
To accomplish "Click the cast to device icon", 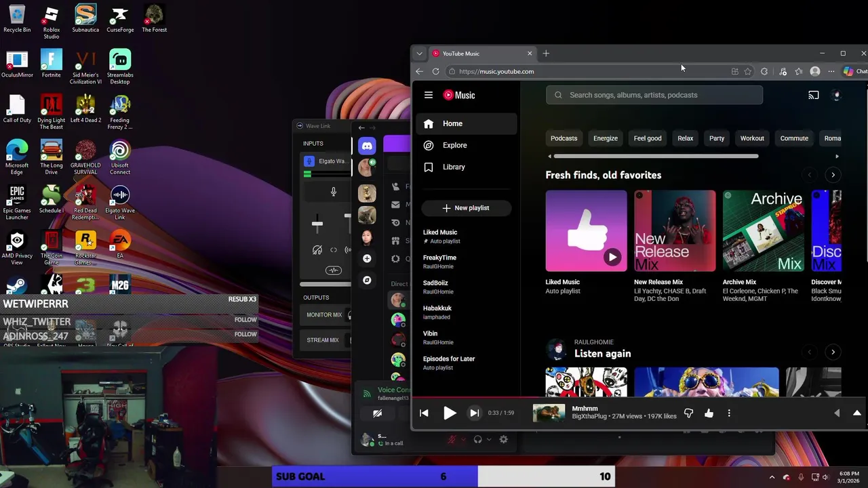I will click(x=814, y=95).
